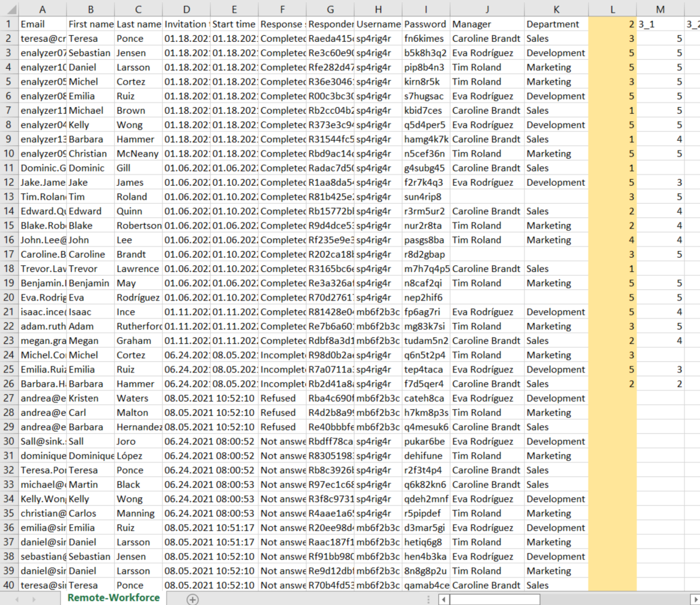This screenshot has width=700, height=605.
Task: Click the highlighted yellow cell in row 30
Action: (612, 442)
